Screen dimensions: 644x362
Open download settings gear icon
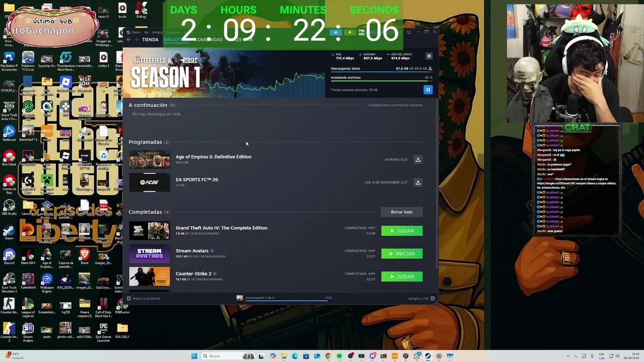pyautogui.click(x=429, y=56)
